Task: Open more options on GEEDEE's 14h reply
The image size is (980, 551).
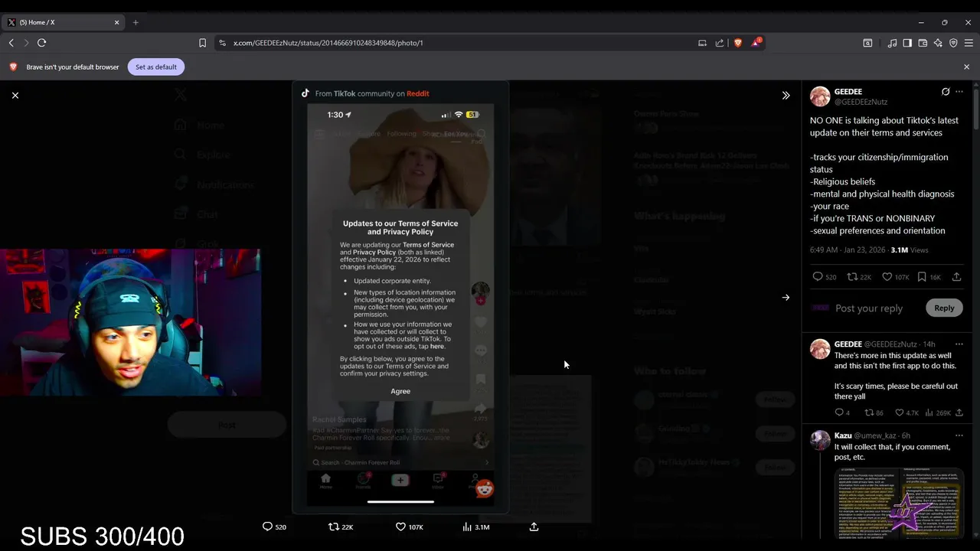Action: [x=959, y=344]
